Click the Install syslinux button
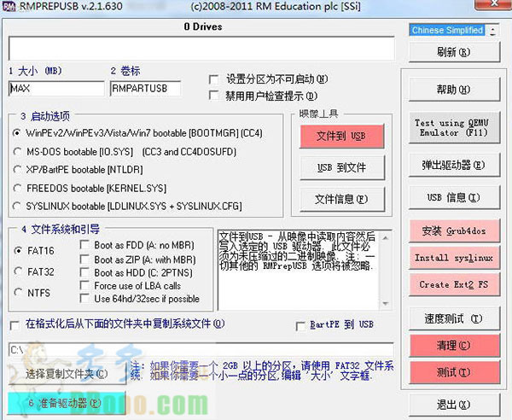The width and height of the screenshot is (512, 420). [454, 258]
